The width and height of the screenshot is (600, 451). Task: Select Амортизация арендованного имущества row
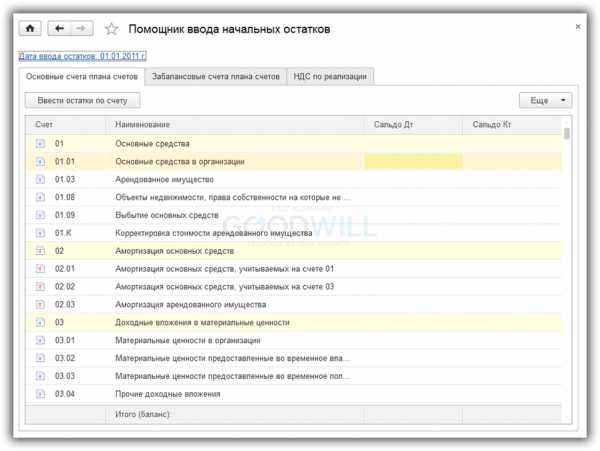tap(293, 304)
